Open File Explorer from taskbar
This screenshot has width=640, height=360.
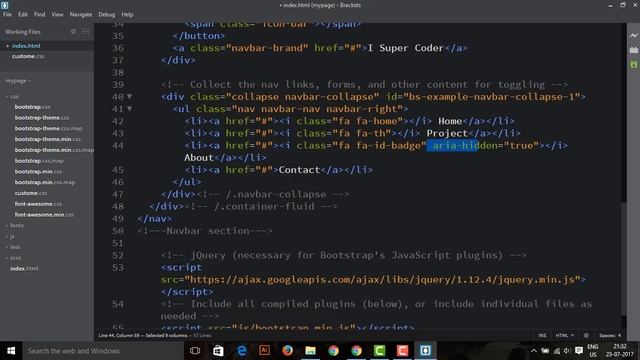[x=310, y=351]
